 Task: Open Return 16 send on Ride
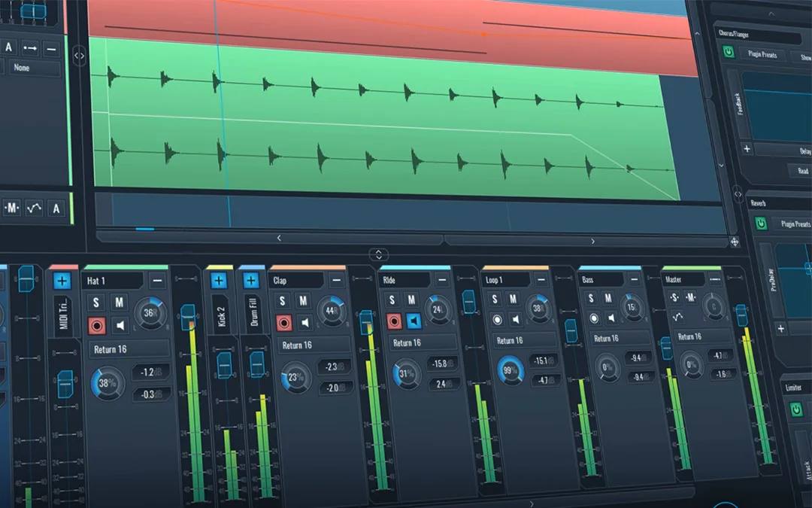tap(423, 342)
